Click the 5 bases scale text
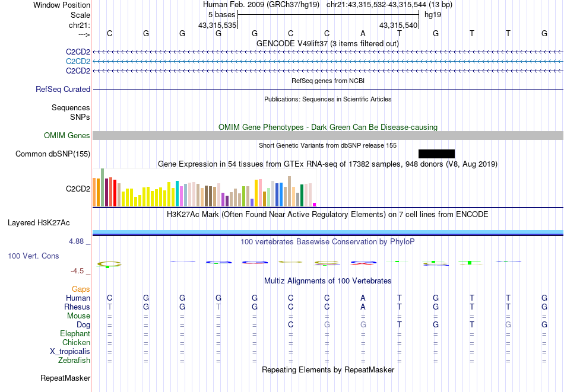This screenshot has width=564, height=392. point(221,15)
